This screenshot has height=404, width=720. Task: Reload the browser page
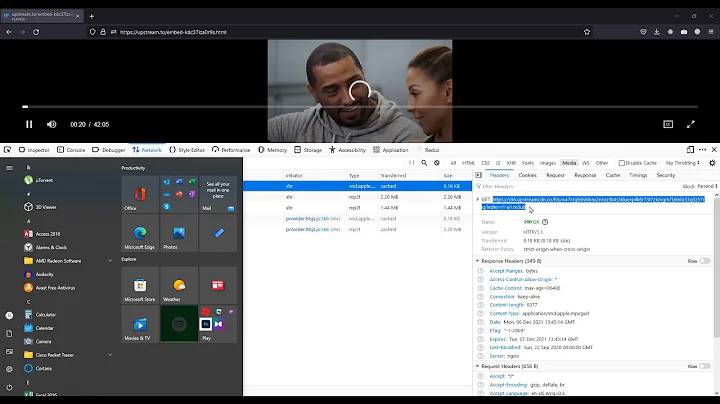click(36, 32)
